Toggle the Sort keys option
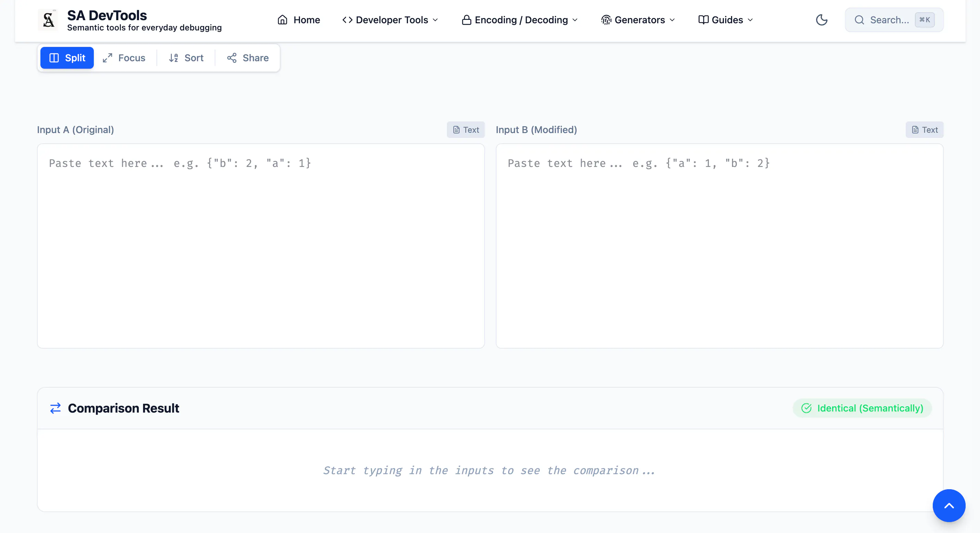This screenshot has height=533, width=980. click(186, 58)
